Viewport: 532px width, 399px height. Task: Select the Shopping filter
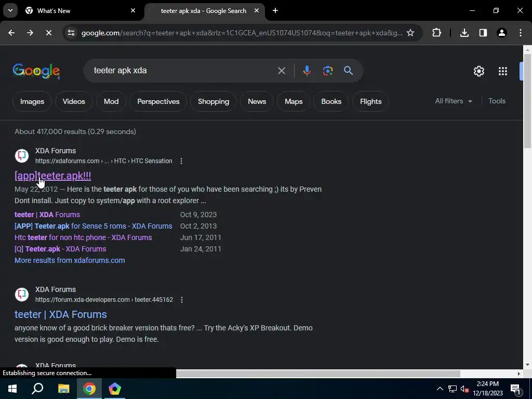click(x=214, y=101)
